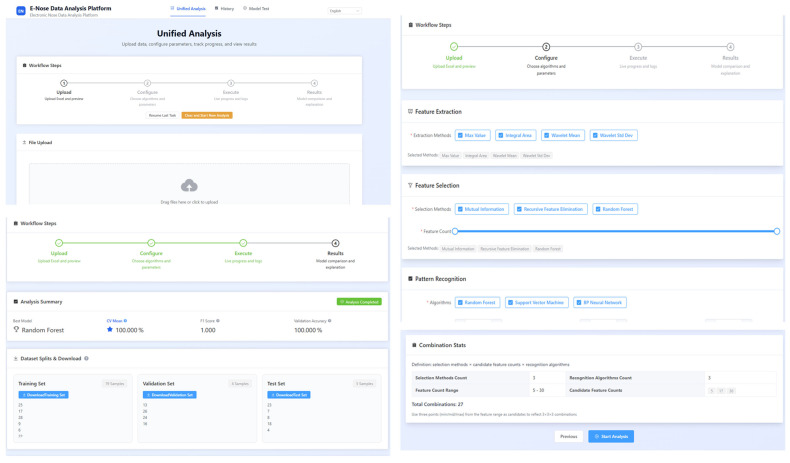Click the Configure step in the upload workflow
Viewport: 790px width, 463px height.
(x=147, y=92)
